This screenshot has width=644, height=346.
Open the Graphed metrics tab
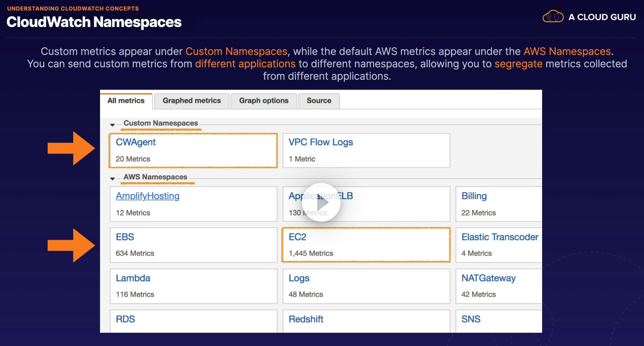point(192,101)
